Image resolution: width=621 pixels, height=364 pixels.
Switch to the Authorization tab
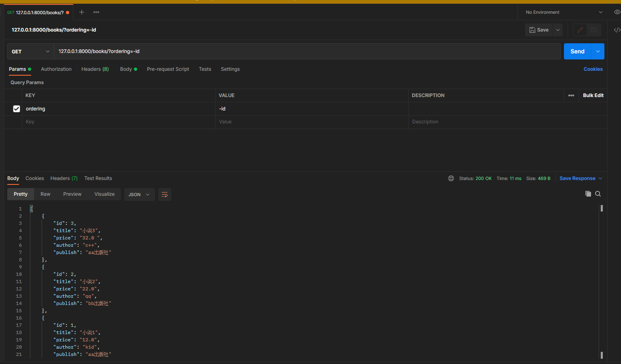click(56, 69)
